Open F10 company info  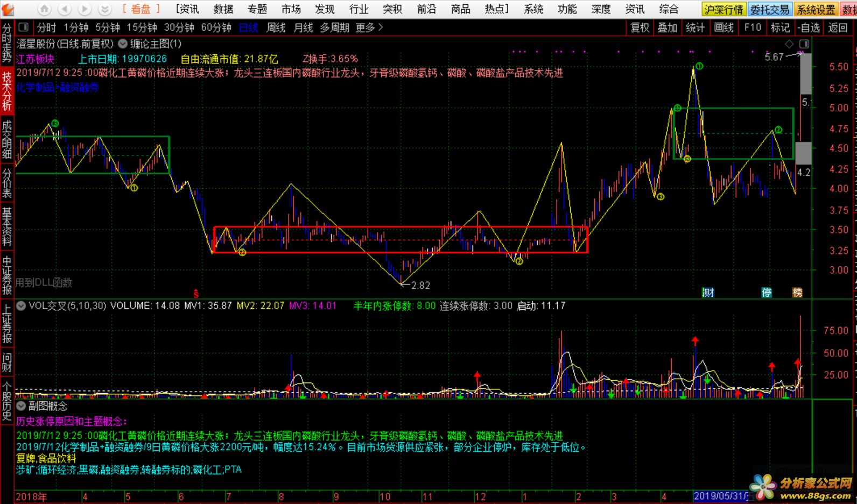[x=753, y=27]
